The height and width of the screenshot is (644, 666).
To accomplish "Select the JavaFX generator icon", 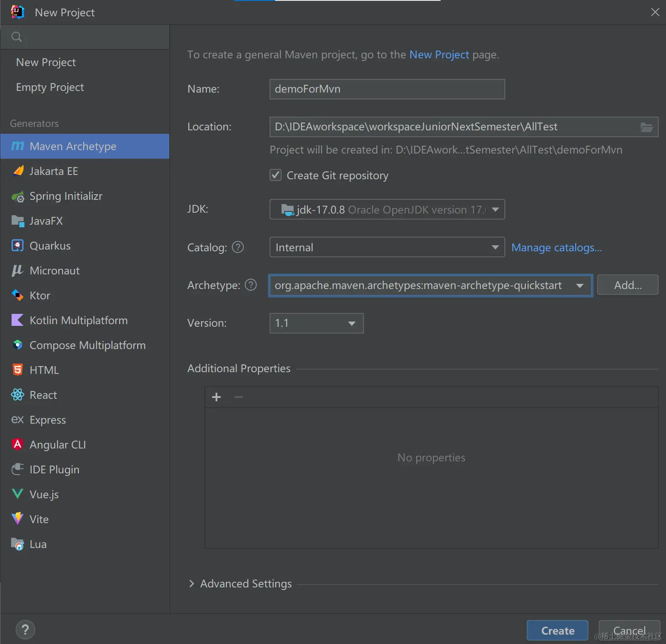I will click(x=18, y=221).
